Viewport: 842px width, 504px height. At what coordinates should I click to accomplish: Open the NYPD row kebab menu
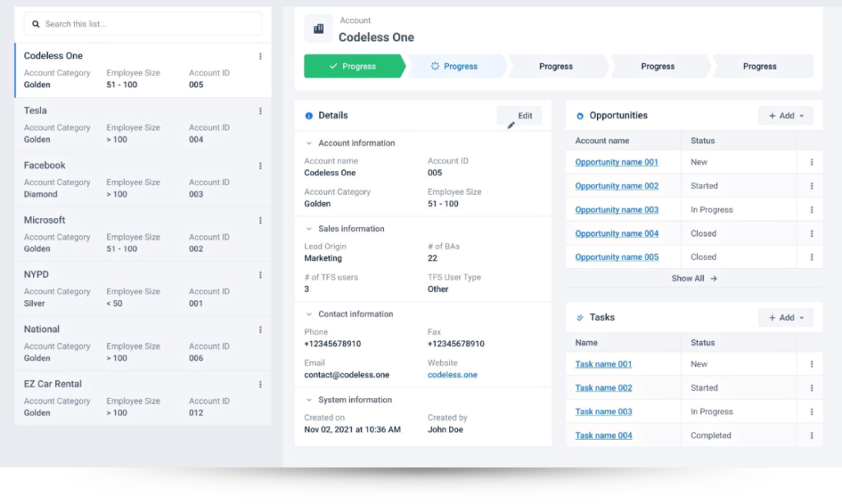pyautogui.click(x=261, y=275)
